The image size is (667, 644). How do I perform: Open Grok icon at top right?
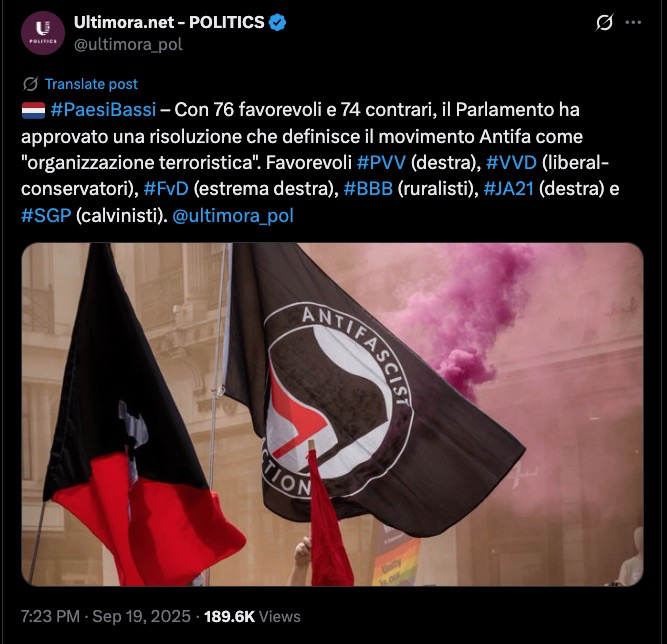pyautogui.click(x=604, y=23)
